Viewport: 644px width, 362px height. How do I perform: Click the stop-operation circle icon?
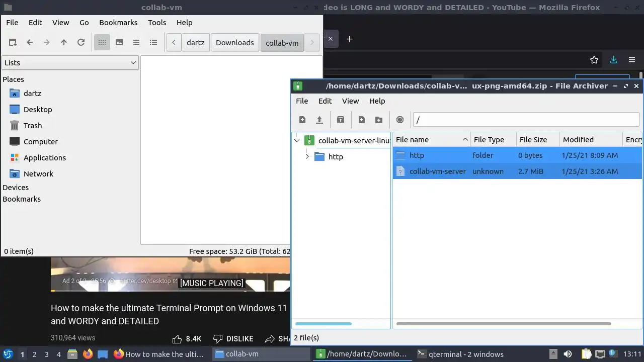(400, 120)
